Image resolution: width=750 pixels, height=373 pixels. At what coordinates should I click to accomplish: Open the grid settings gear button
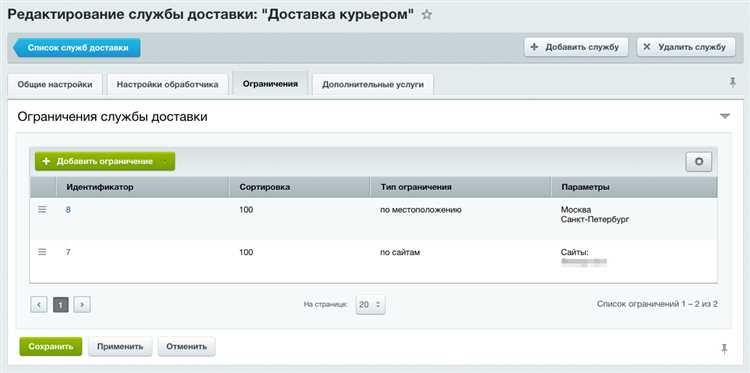(x=699, y=162)
